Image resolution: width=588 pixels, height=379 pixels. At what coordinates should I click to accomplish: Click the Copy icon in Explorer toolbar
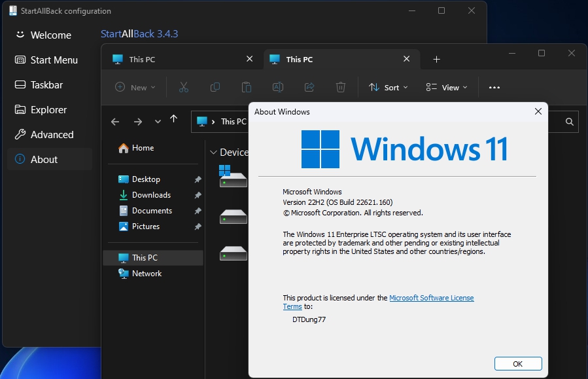[215, 88]
